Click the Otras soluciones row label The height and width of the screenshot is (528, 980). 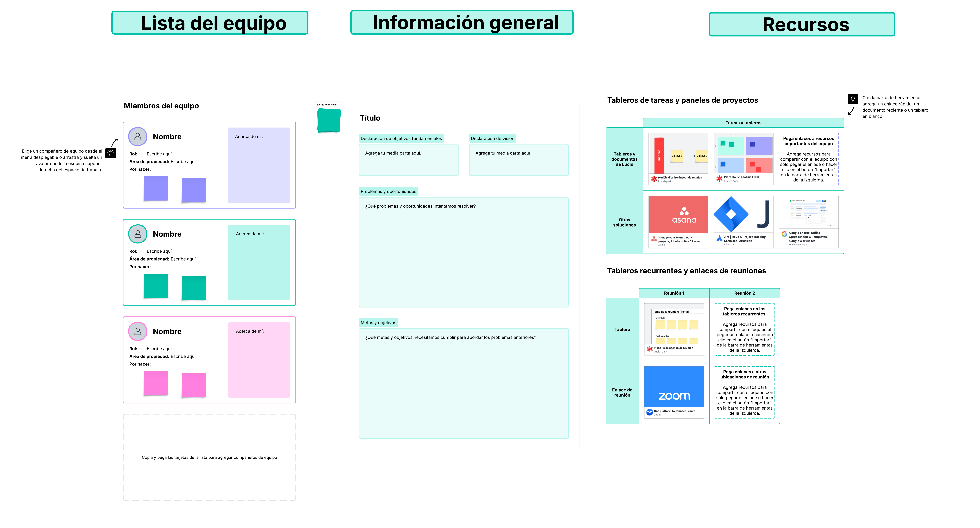pos(624,222)
